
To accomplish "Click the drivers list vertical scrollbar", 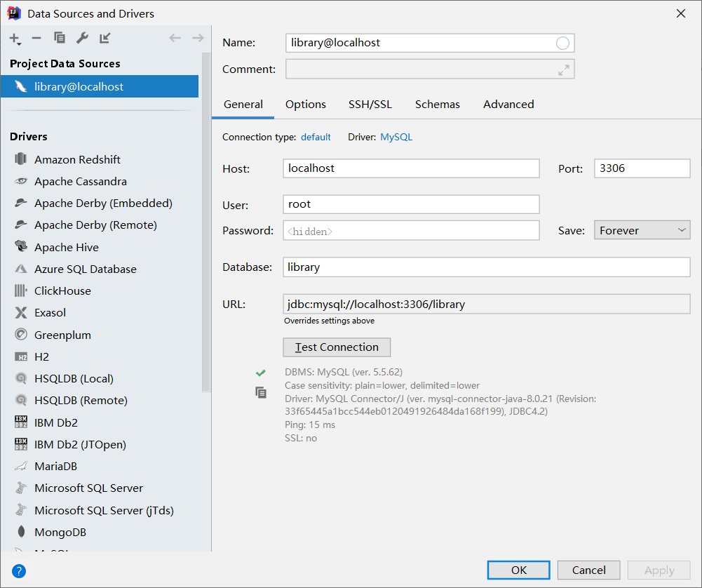I will [x=206, y=222].
